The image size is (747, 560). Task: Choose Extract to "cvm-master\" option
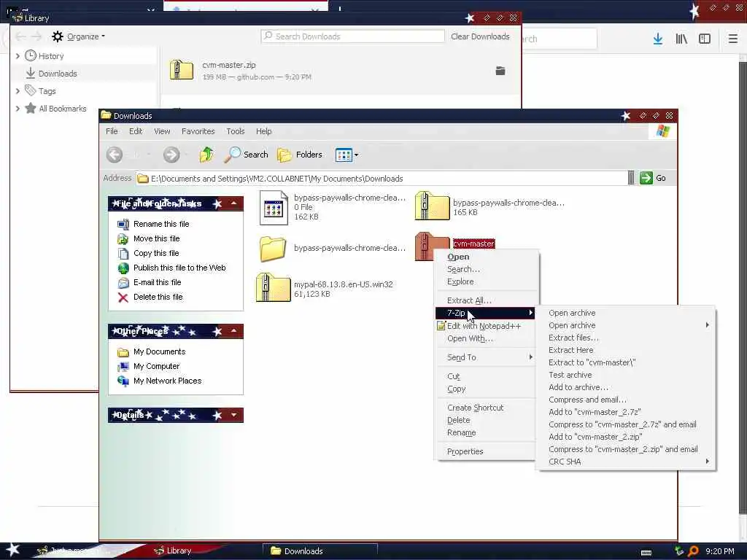pos(592,362)
